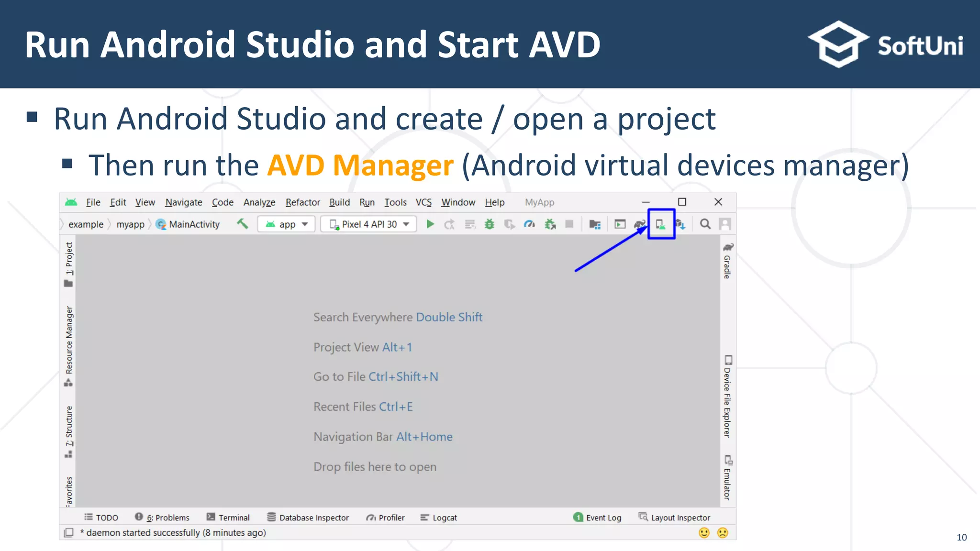Click the happy smiley feedback icon
The image size is (980, 551).
[704, 532]
